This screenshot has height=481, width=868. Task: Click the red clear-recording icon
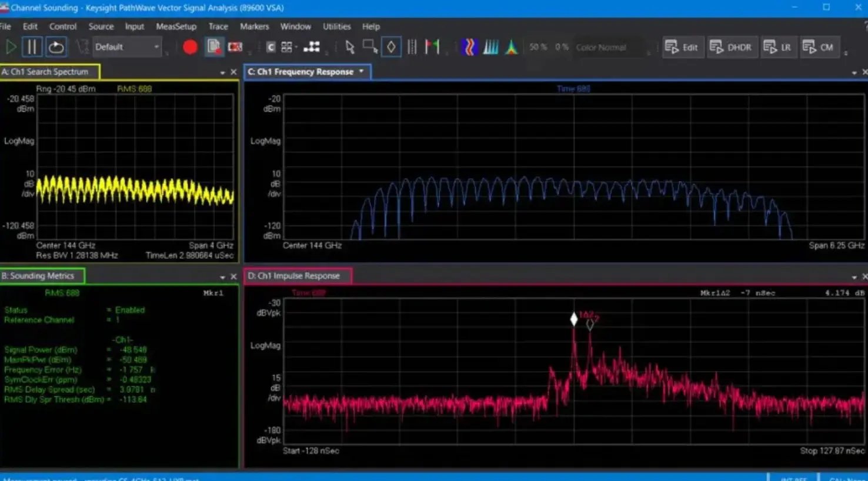[235, 47]
